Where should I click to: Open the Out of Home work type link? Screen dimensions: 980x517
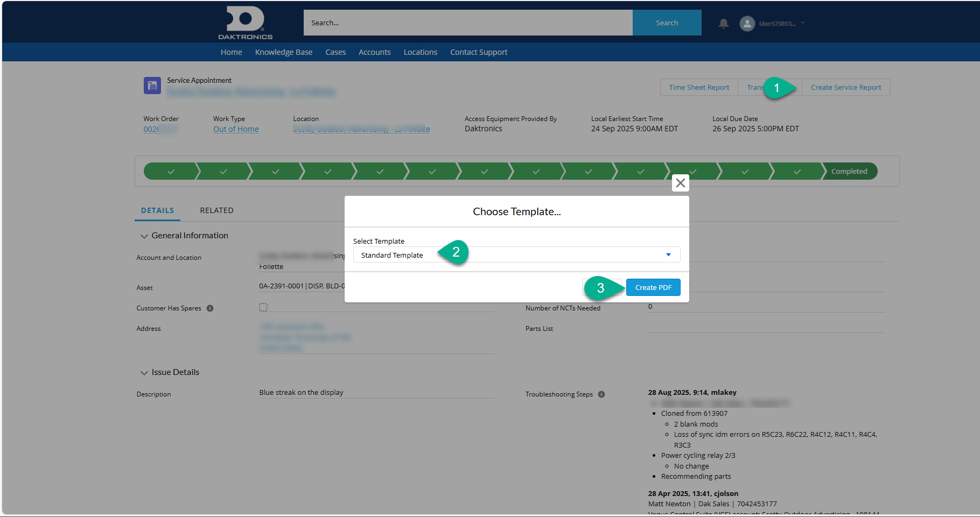236,129
